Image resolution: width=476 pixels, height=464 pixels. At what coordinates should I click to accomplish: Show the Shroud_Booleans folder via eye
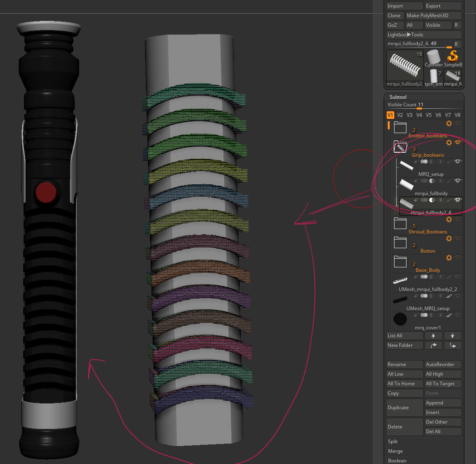point(458,219)
